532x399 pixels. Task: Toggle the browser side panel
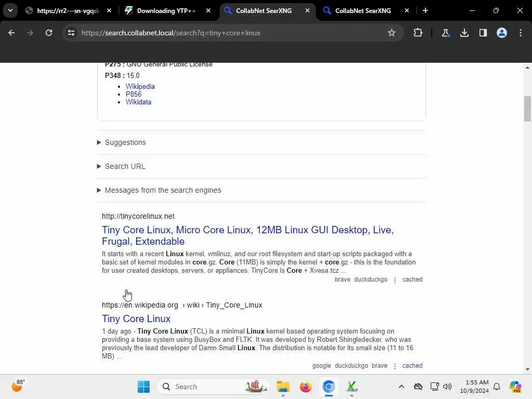click(x=483, y=33)
